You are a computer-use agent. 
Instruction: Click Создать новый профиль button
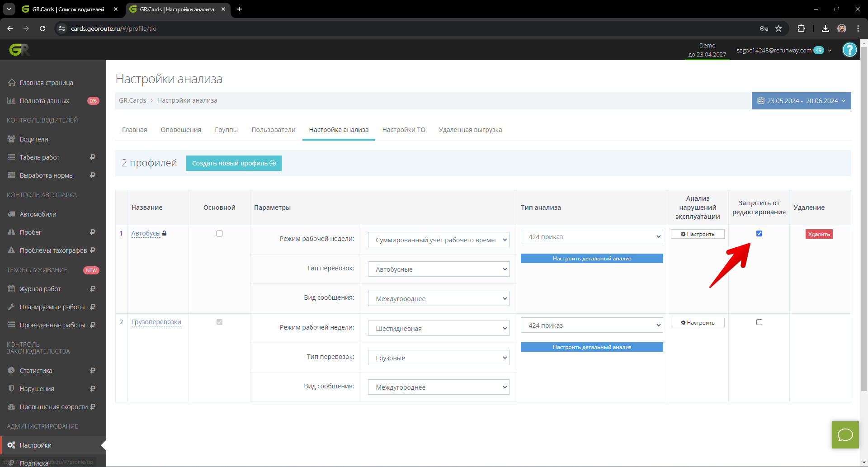[x=234, y=163]
